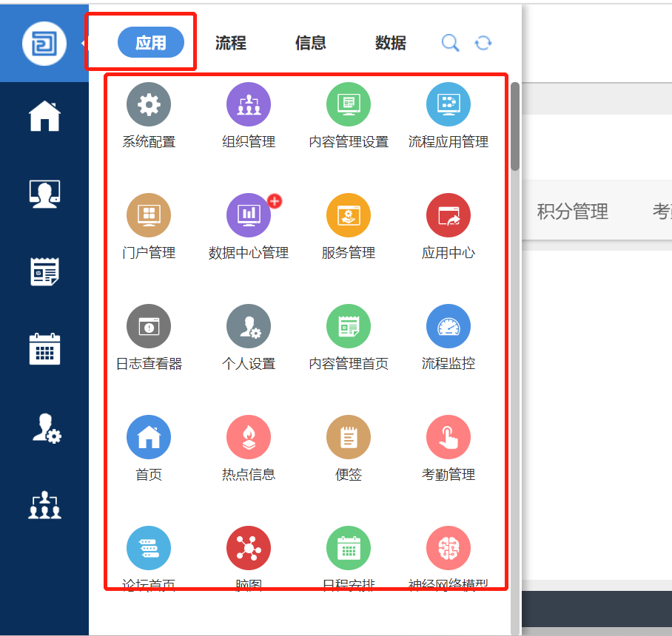672x636 pixels.
Task: Click the sidebar person settings icon
Action: (x=47, y=428)
